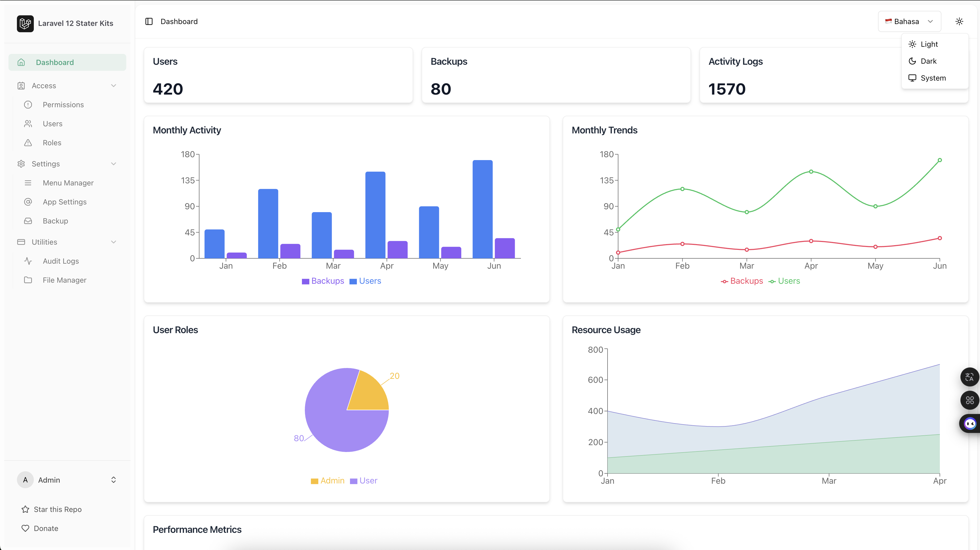Click the sun theme icon in the header
Screen dimensions: 980x550
[959, 21]
